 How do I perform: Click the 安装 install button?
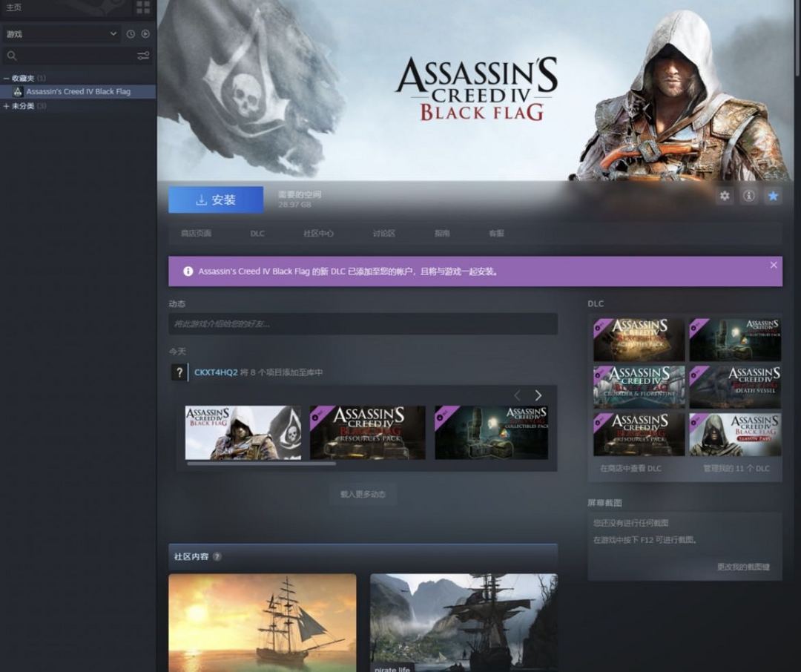[x=216, y=200]
